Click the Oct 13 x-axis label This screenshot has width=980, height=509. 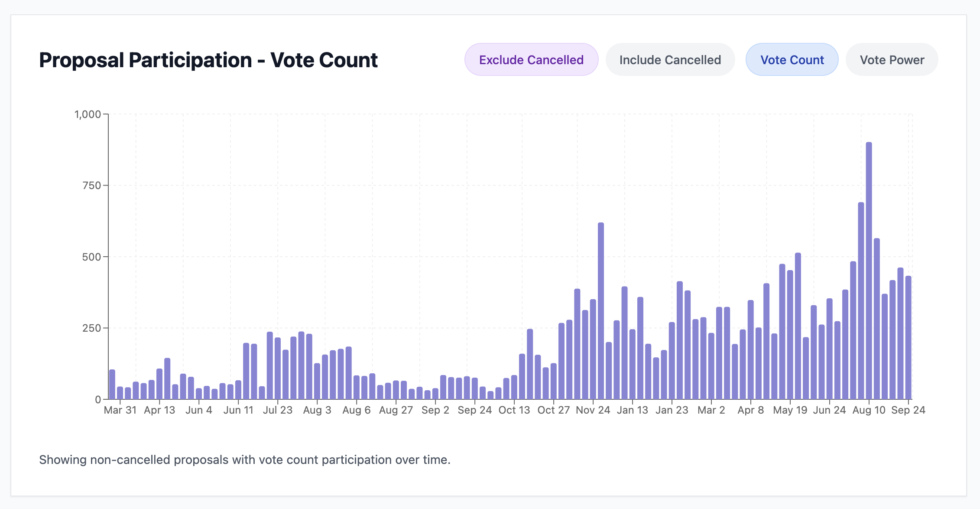[514, 410]
